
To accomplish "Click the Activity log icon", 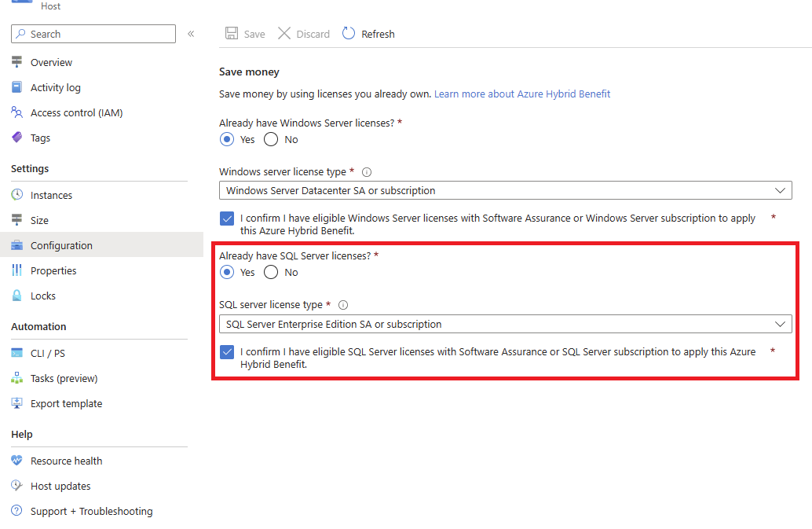I will pyautogui.click(x=17, y=87).
